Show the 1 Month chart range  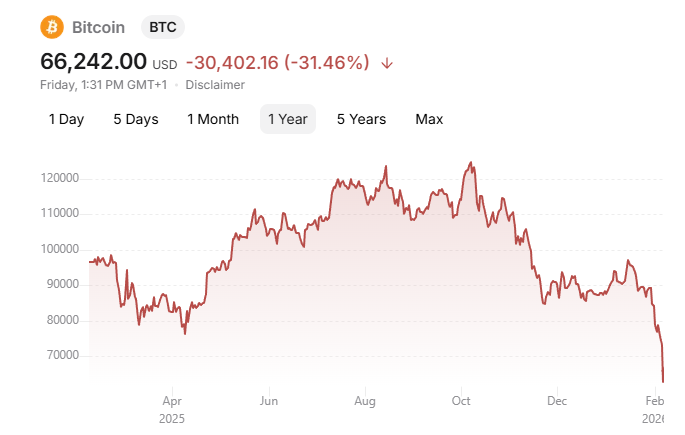[213, 119]
